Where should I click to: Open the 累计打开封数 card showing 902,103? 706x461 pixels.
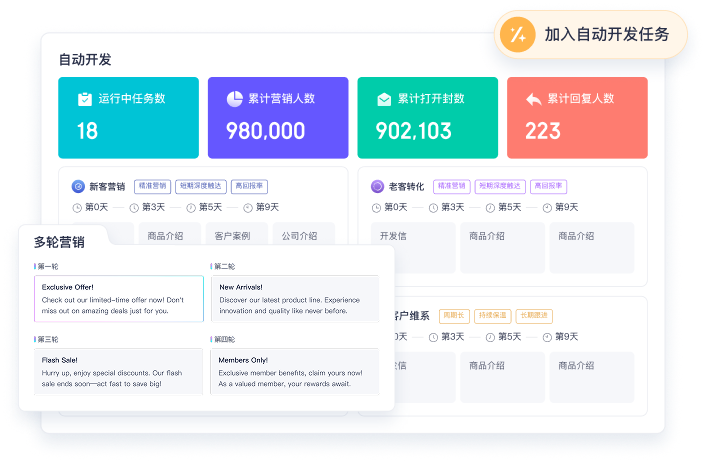(428, 118)
